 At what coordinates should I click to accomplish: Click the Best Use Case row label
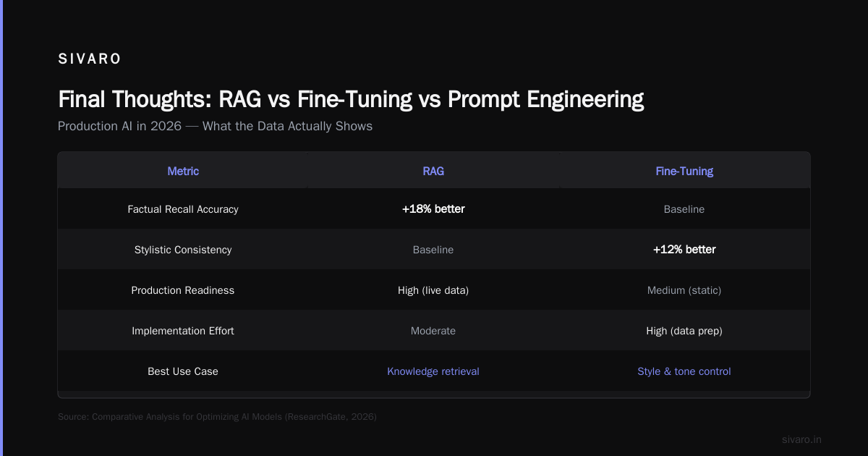183,371
